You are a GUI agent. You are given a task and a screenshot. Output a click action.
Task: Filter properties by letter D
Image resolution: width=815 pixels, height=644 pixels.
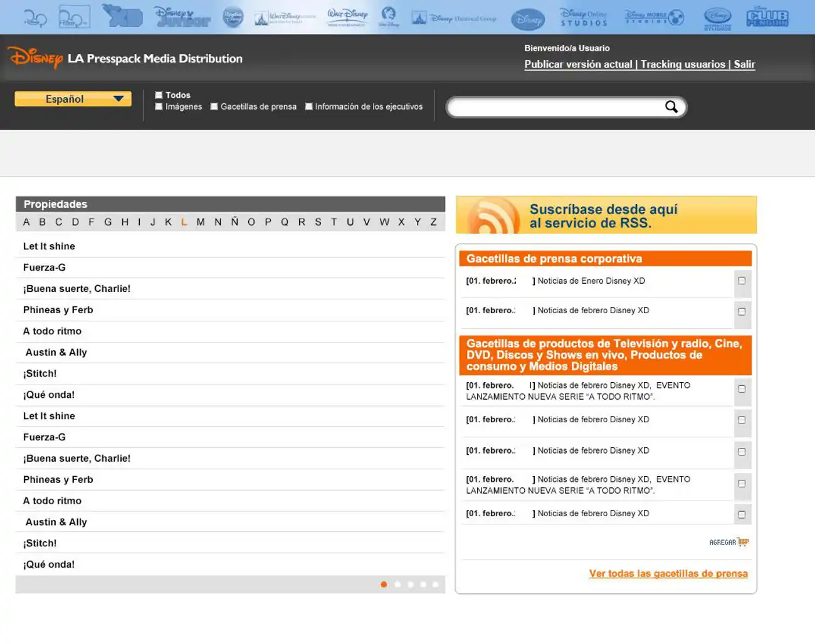(x=75, y=222)
